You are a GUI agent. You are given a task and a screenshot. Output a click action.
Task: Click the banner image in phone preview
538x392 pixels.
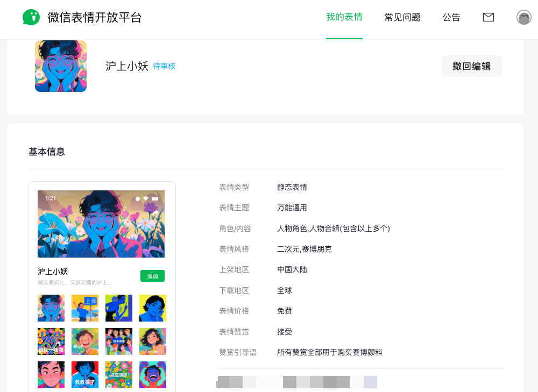coord(101,224)
